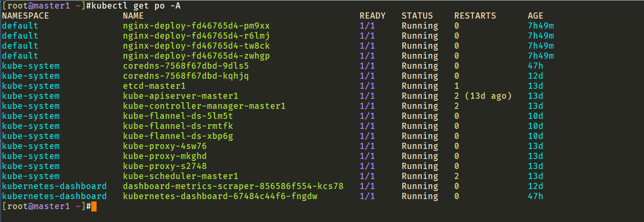644x222 pixels.
Task: Click the orange terminal cursor block
Action: coord(94,206)
